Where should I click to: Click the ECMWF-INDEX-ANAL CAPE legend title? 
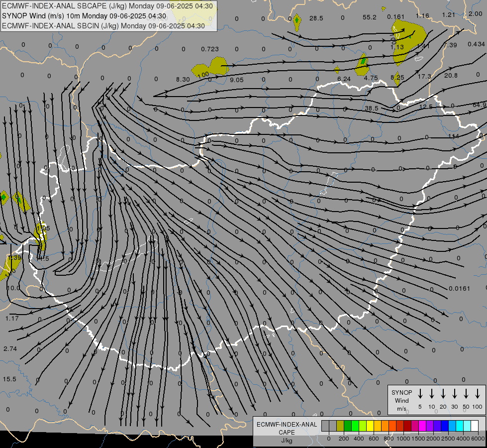287,432
